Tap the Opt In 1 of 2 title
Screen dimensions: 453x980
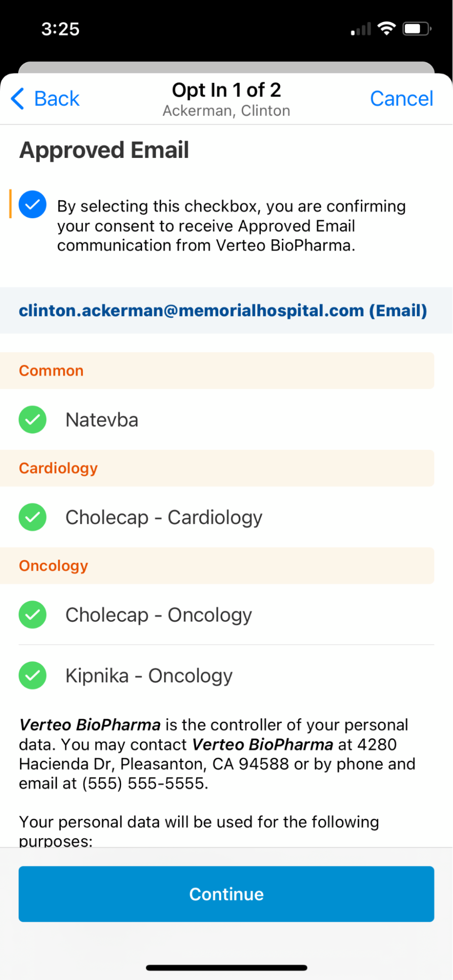[226, 90]
